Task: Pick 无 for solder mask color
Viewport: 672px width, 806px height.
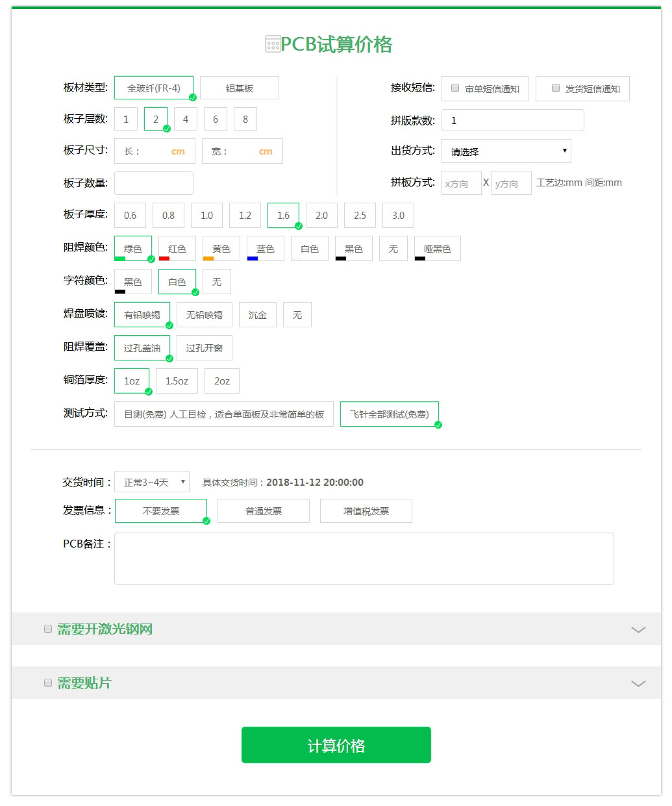Action: click(x=393, y=248)
